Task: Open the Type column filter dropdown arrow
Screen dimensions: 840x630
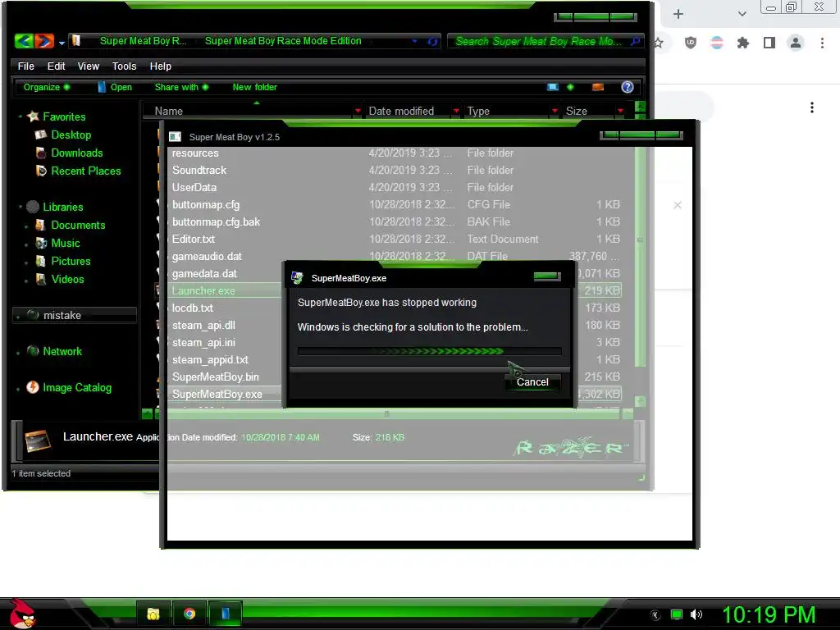Action: (555, 111)
